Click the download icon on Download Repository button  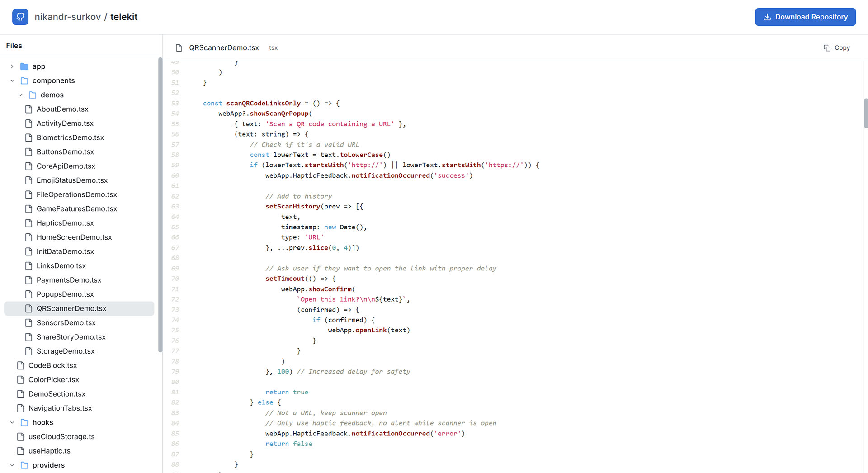[767, 16]
